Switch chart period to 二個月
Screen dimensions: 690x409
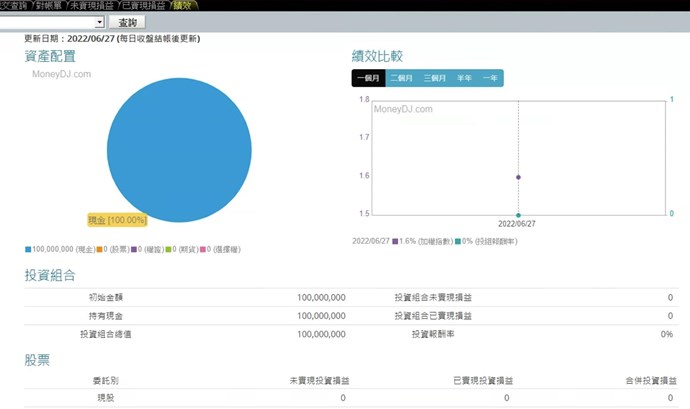click(x=402, y=78)
